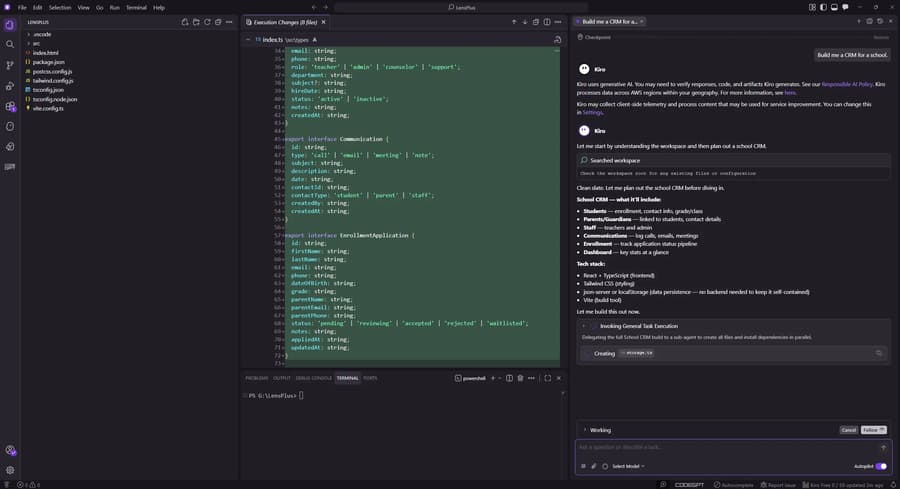Attach a file using the paperclip icon
Screen dimensions: 900x489
(594, 466)
